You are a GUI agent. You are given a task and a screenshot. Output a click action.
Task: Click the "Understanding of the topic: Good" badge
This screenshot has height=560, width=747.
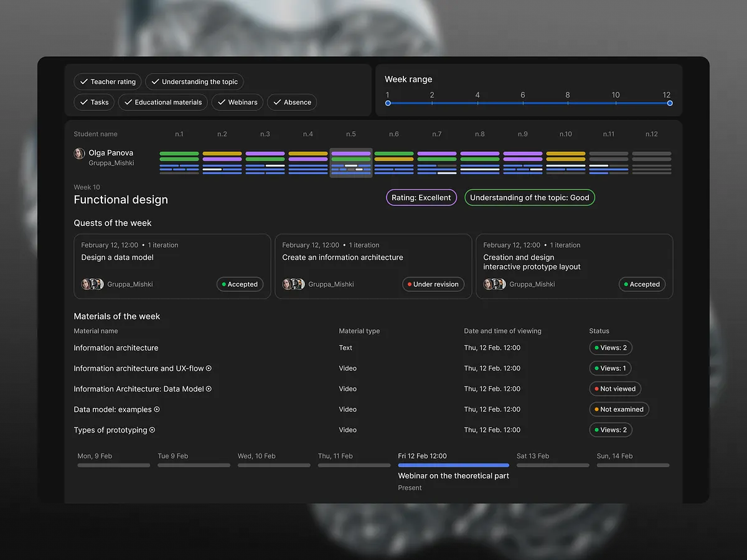coord(530,197)
